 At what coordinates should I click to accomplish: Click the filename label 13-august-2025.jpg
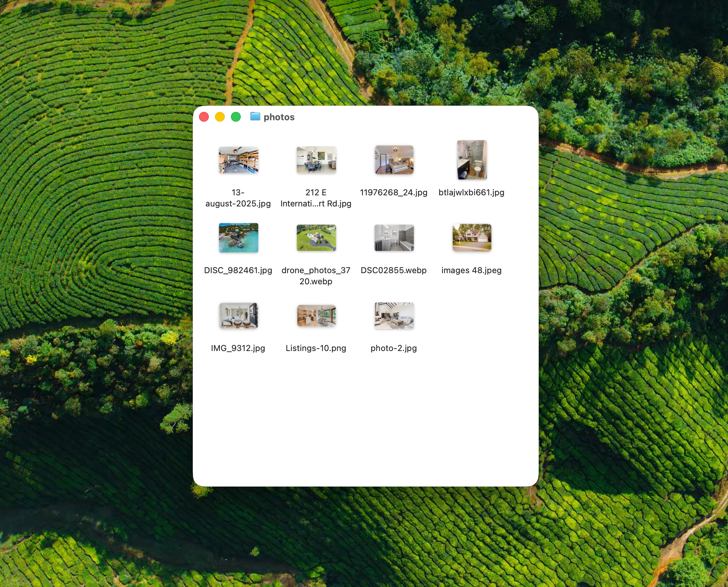(x=238, y=198)
